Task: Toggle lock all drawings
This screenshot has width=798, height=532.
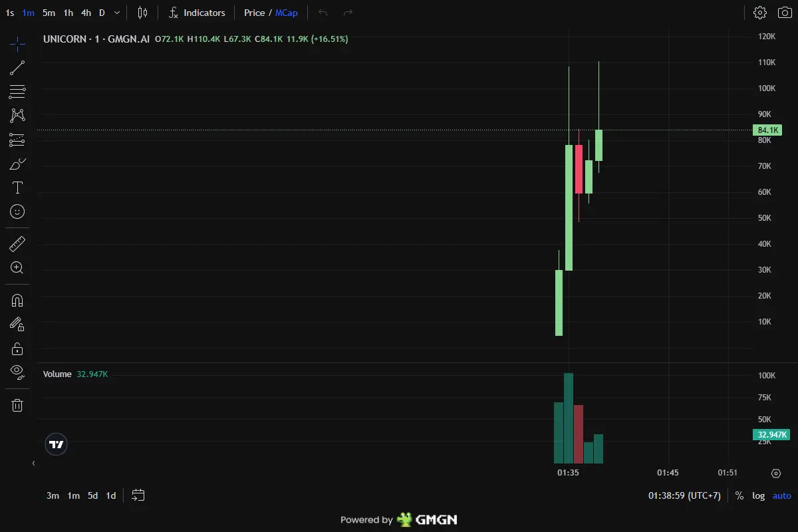Action: (17, 348)
